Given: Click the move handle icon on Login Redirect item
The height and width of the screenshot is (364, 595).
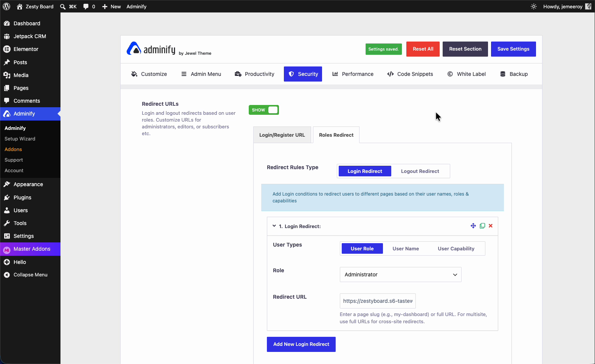Looking at the screenshot, I should tap(473, 226).
